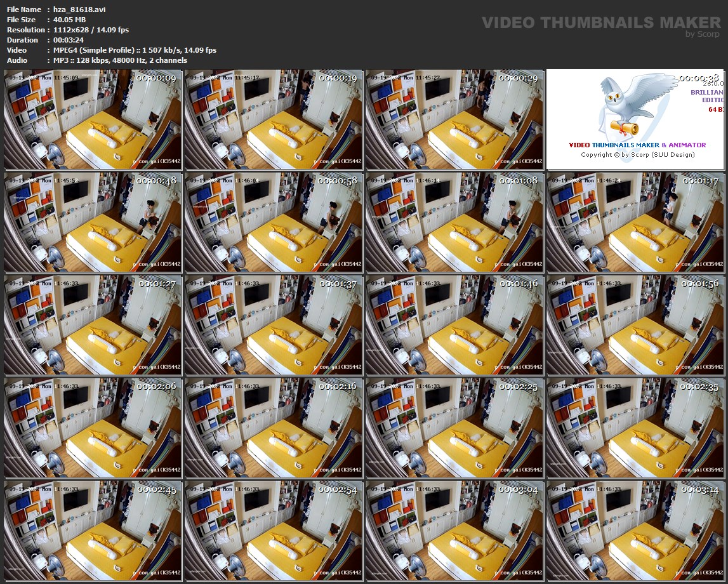The width and height of the screenshot is (728, 584).
Task: Click the file name hza_81618.avi
Action: (x=78, y=10)
